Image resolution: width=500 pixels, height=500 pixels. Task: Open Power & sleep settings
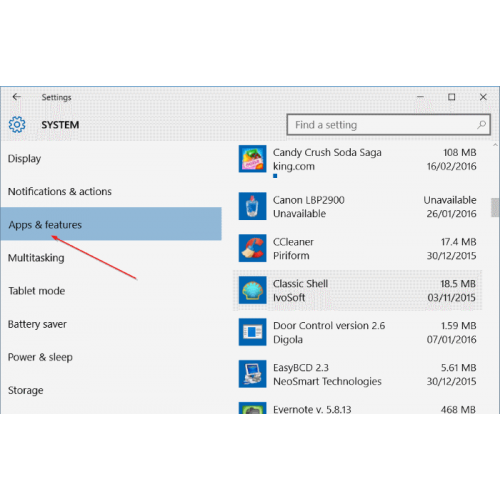click(40, 357)
